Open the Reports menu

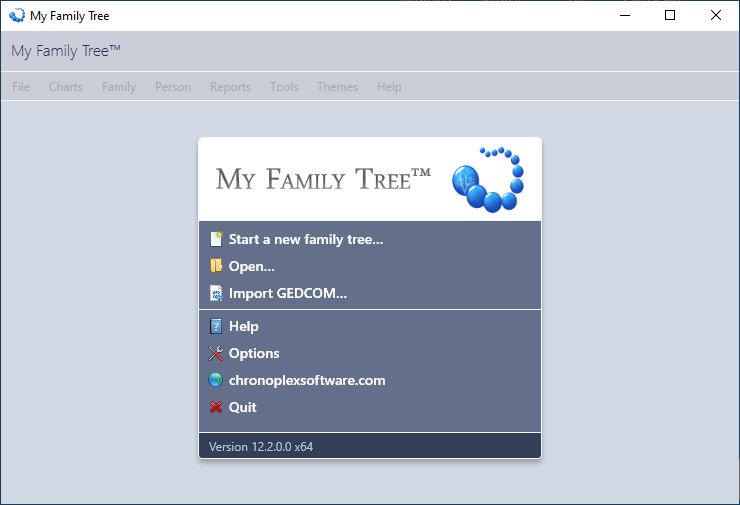point(230,87)
